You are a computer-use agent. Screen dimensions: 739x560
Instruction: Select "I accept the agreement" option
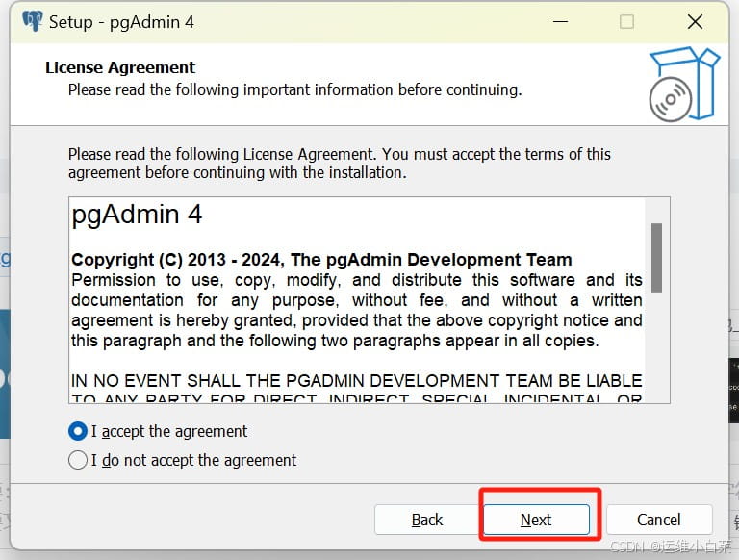79,431
